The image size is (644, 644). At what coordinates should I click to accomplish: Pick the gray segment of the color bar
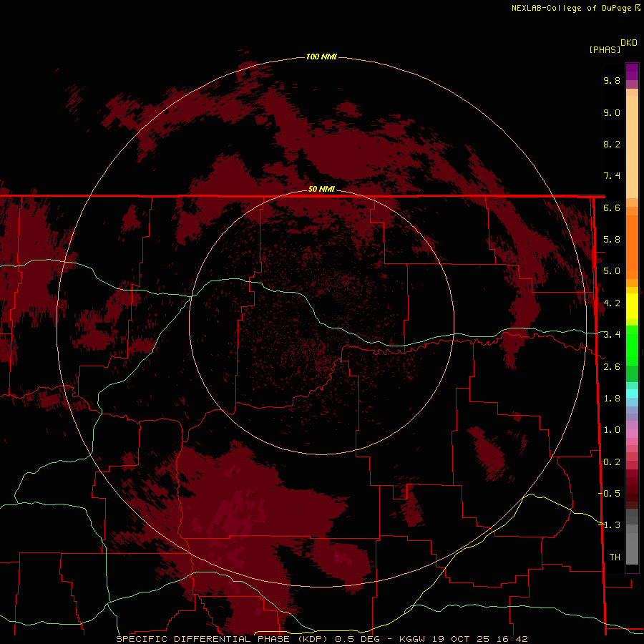coord(632,536)
